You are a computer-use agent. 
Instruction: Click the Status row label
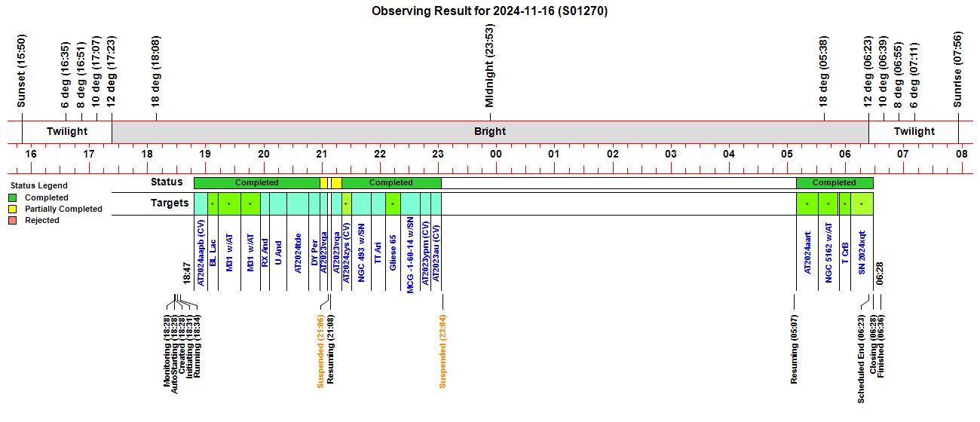pos(167,182)
